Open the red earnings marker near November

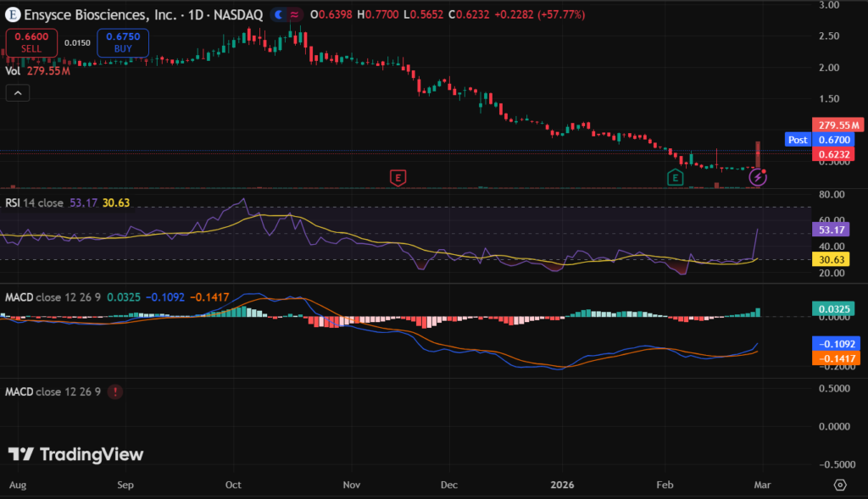click(x=397, y=177)
